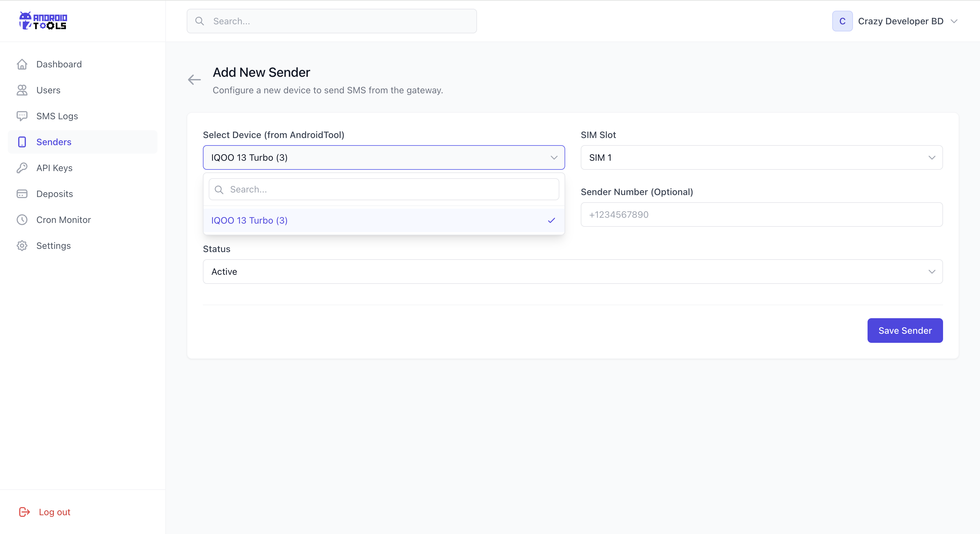
Task: Click the Save Sender button
Action: (905, 331)
